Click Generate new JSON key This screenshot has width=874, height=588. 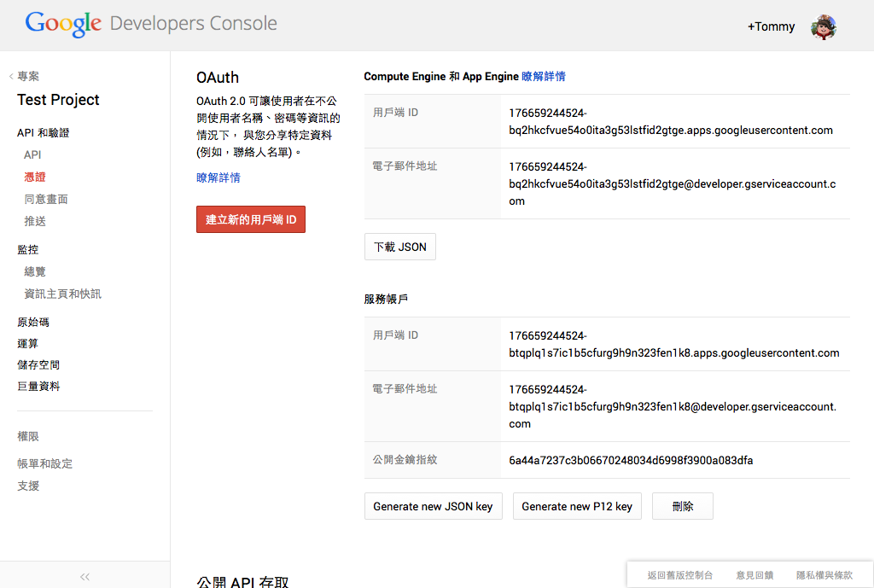coord(433,506)
